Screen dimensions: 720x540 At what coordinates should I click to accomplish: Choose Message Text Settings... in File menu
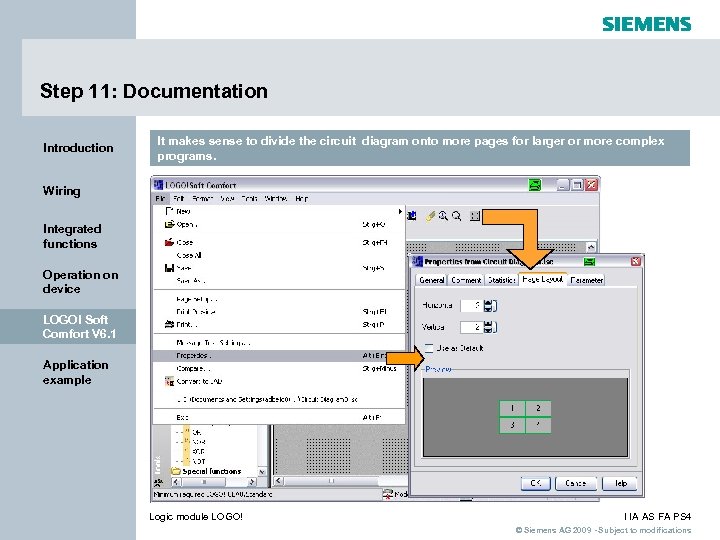(279, 343)
